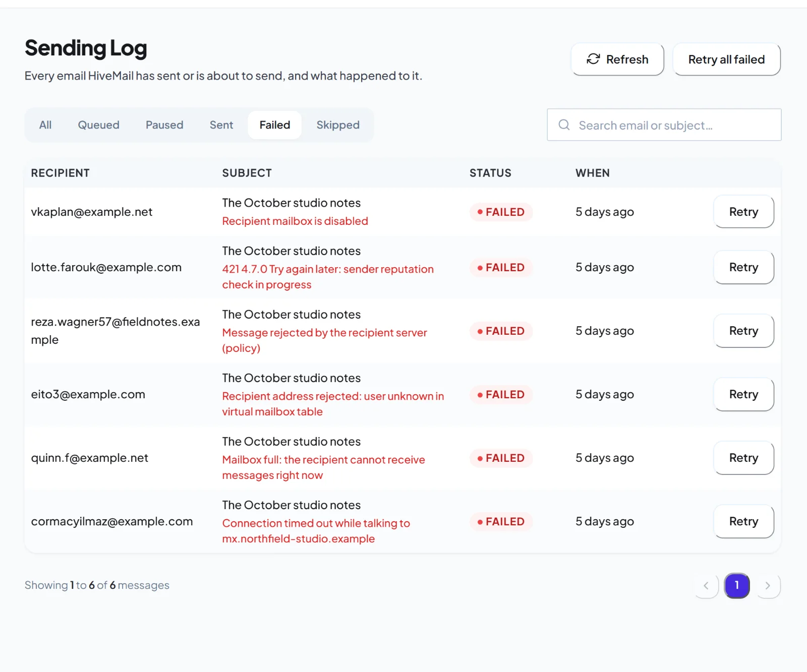Retry email to lotte.farouk@example.com
Screen dimensions: 807x672
click(744, 267)
